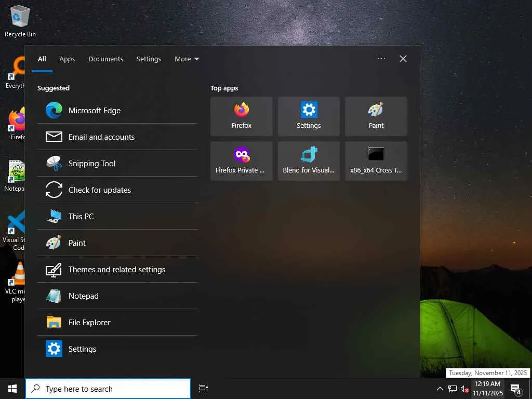Click the muted volume tray icon
Viewport: 532px width, 399px height.
pyautogui.click(x=464, y=389)
